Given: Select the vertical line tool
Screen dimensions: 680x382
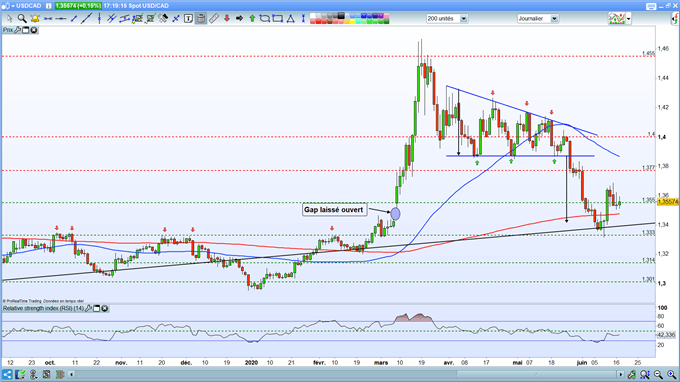Looking at the screenshot, I should tap(99, 18).
